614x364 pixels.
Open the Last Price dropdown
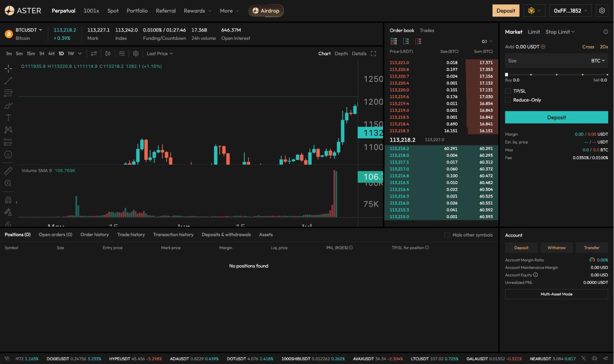(x=160, y=53)
